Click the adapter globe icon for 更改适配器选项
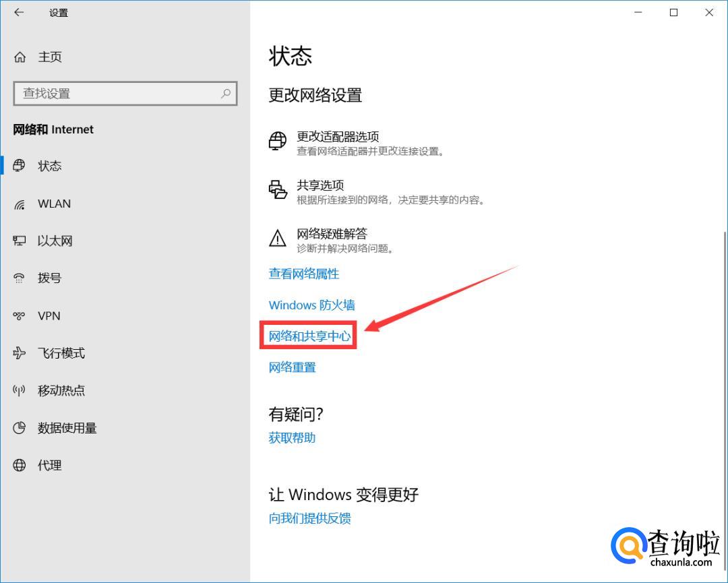Screen dimensions: 728x583 point(278,141)
